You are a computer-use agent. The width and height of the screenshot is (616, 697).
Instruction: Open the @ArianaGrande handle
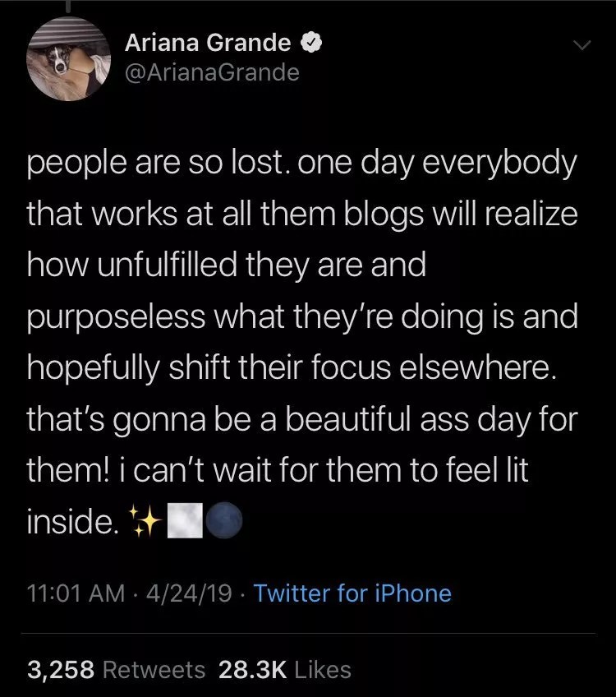pos(212,73)
